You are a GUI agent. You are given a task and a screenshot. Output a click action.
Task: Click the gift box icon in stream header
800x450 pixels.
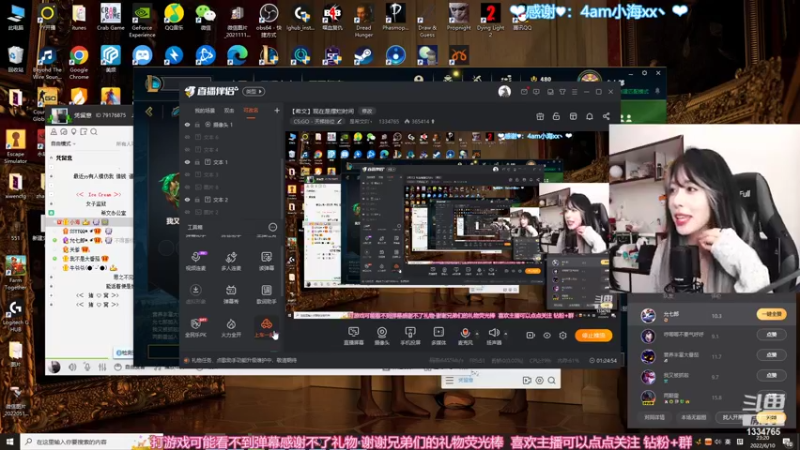(x=540, y=116)
